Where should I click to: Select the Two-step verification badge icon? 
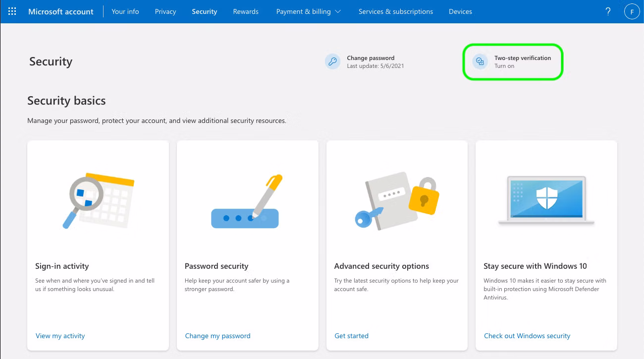(x=480, y=61)
